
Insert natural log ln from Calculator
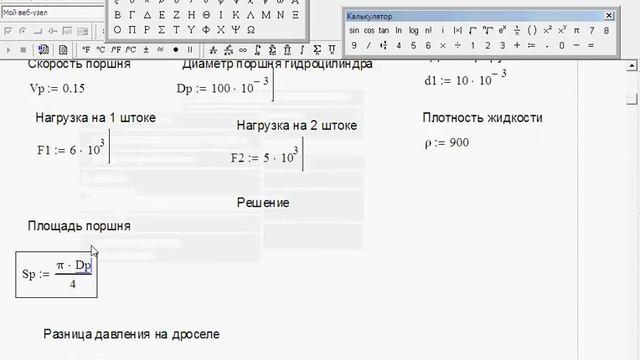pyautogui.click(x=398, y=31)
